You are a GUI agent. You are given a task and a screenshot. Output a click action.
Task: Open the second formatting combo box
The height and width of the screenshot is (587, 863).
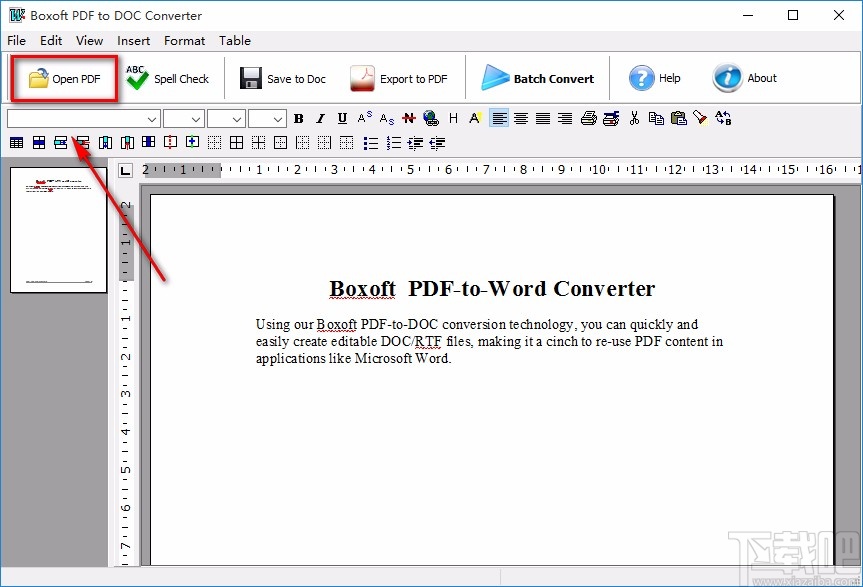(x=196, y=118)
